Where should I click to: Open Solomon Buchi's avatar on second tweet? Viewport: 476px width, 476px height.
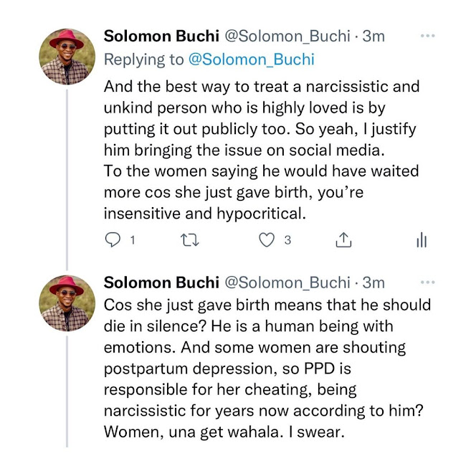click(x=67, y=302)
